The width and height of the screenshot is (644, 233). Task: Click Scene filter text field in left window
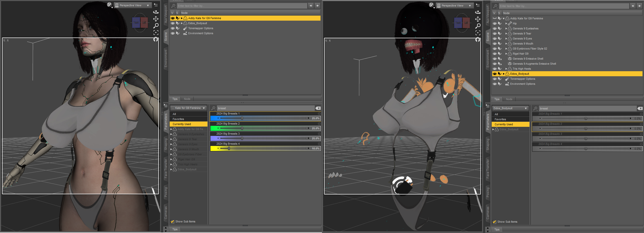pos(242,6)
